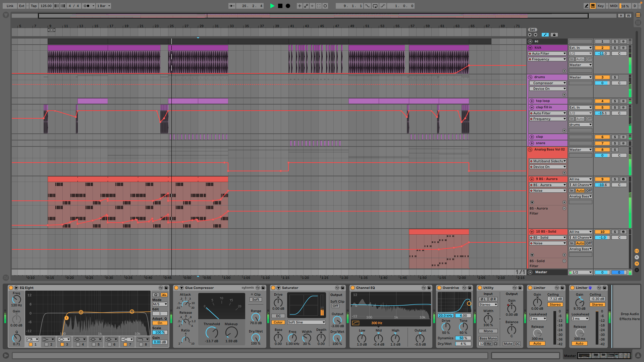
Task: Click the Lock Envelopes padlock icon
Action: 554,35
